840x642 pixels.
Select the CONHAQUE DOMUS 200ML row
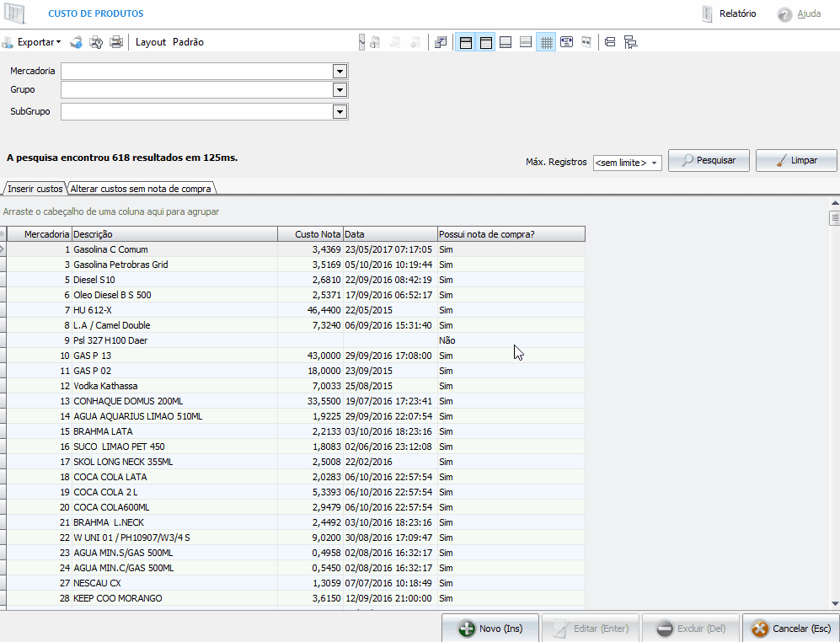pyautogui.click(x=296, y=401)
